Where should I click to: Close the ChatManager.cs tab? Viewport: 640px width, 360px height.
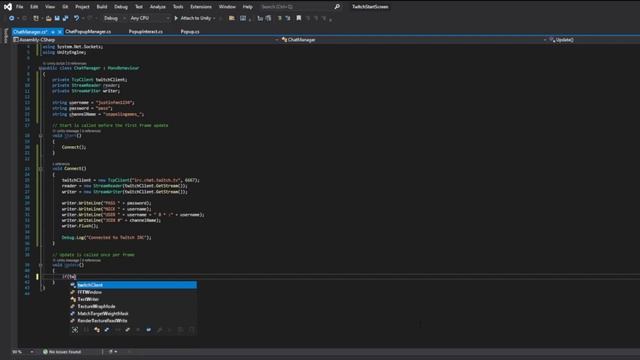pos(60,32)
